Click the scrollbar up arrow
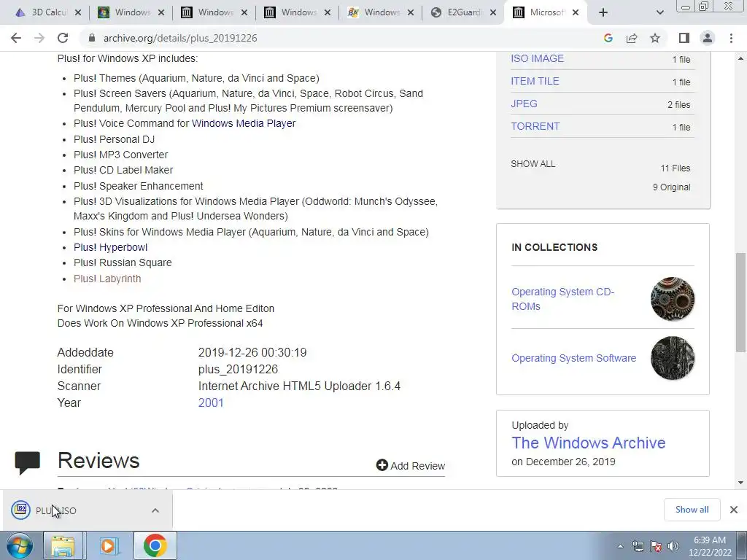 click(740, 58)
